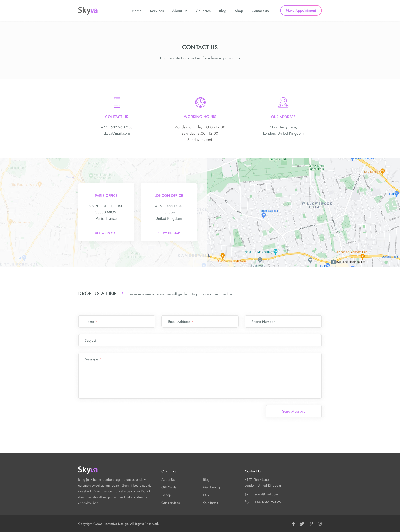Open the Membership footer link

pyautogui.click(x=212, y=487)
